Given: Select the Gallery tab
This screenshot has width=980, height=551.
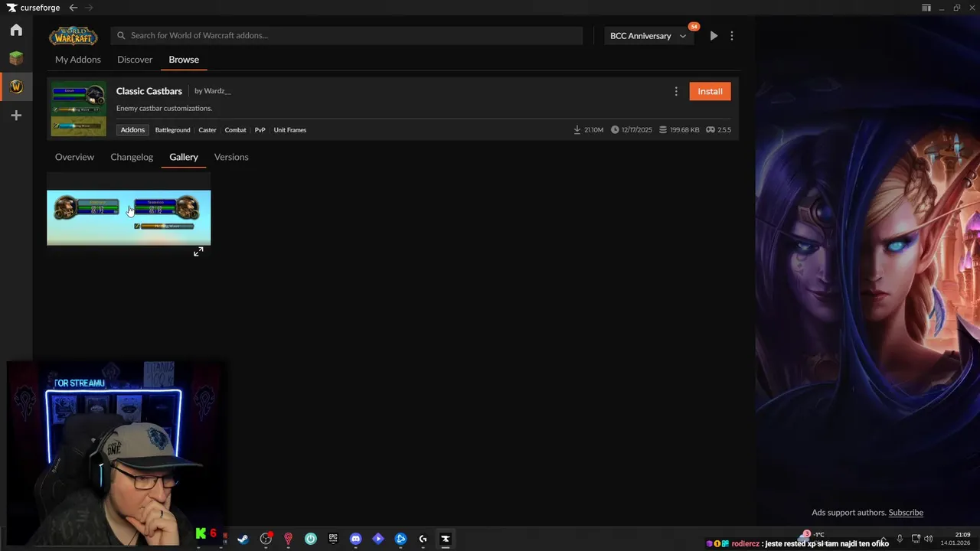Looking at the screenshot, I should click(184, 157).
